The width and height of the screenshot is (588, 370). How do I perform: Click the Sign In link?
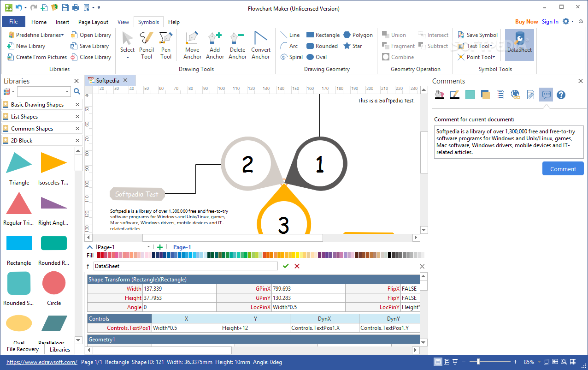[550, 22]
